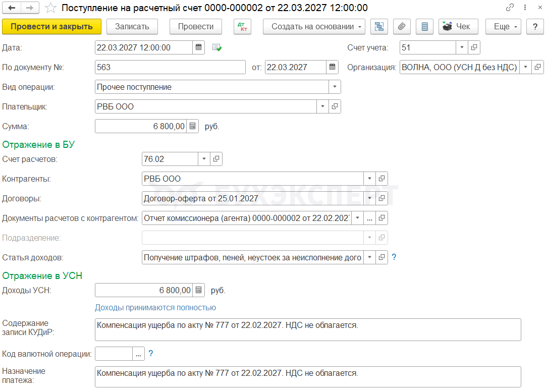Open help with the question mark button
This screenshot has height=392, width=546.
[x=535, y=26]
